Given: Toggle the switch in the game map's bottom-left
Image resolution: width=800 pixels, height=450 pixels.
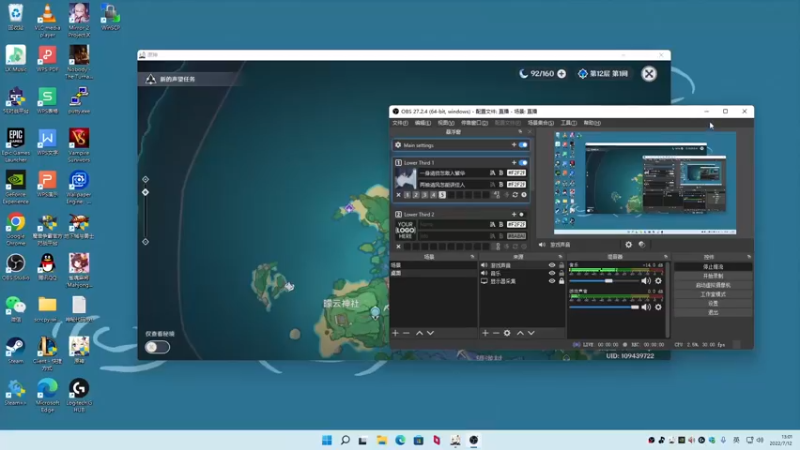Looking at the screenshot, I should point(157,347).
